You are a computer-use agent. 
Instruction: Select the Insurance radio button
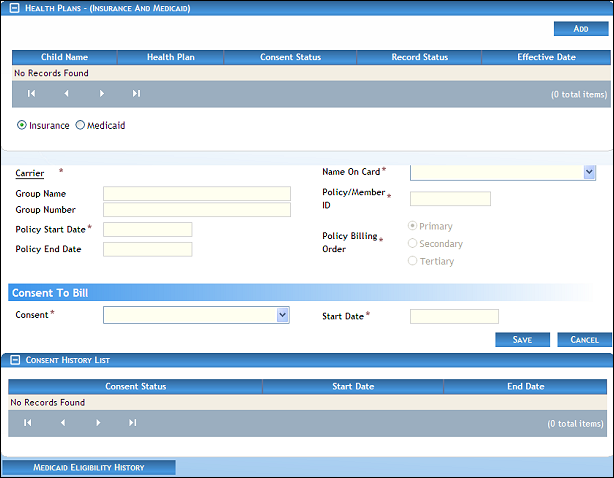point(22,126)
